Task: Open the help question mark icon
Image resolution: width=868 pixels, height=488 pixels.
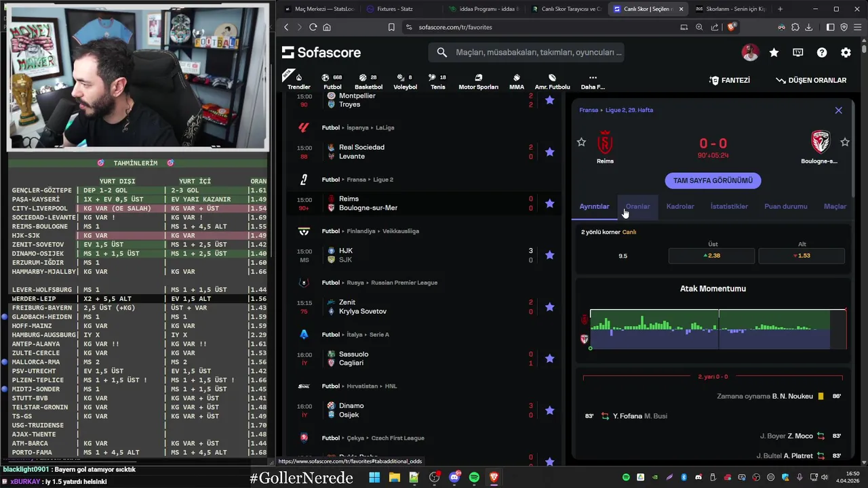Action: [x=822, y=52]
